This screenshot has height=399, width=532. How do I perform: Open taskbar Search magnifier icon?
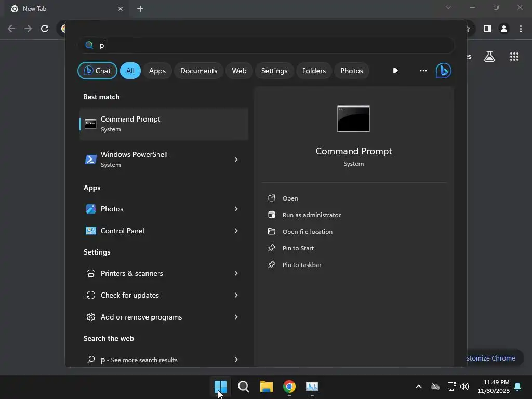coord(243,387)
